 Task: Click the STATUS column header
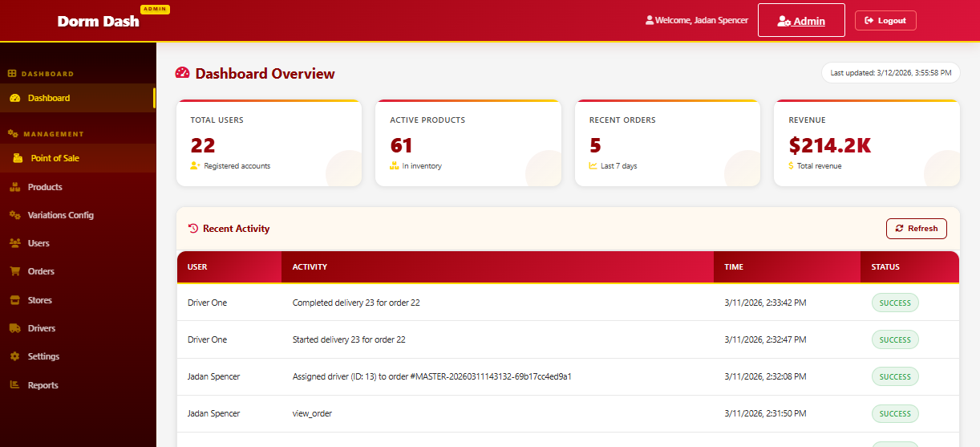tap(909, 266)
